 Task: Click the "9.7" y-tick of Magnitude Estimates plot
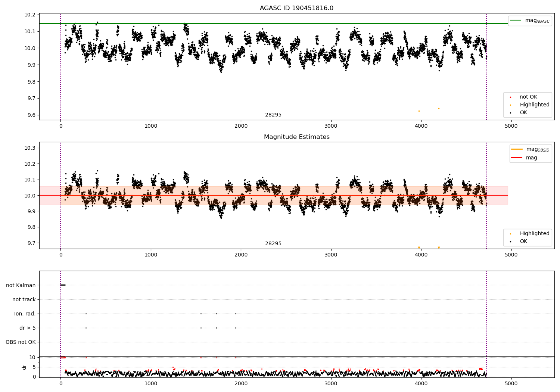pos(31,243)
